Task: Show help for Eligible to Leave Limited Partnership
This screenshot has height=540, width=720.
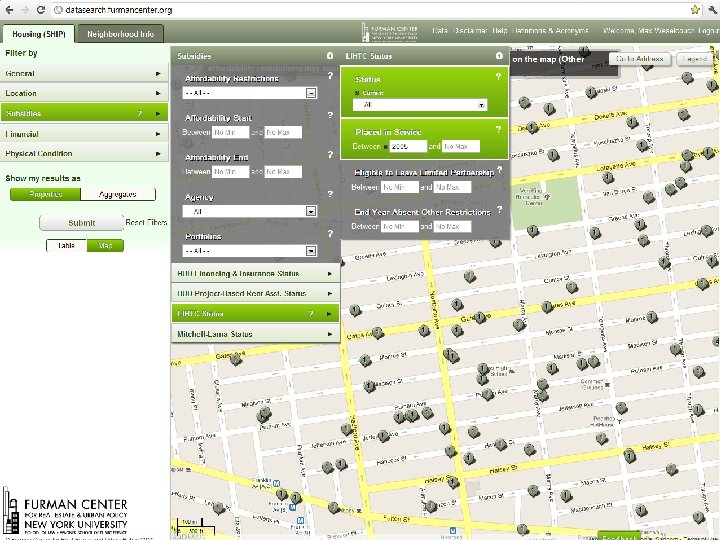Action: pos(500,170)
